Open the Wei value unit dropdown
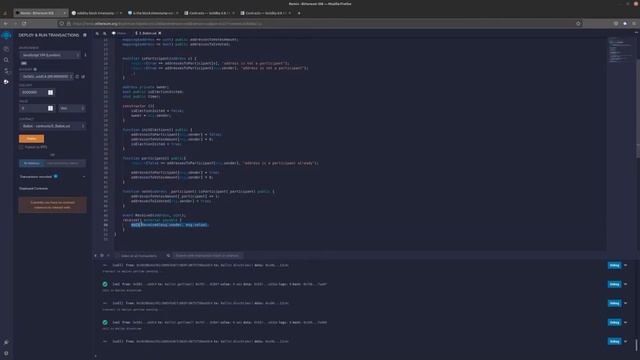Viewport: 640px width, 360px height. click(x=72, y=108)
